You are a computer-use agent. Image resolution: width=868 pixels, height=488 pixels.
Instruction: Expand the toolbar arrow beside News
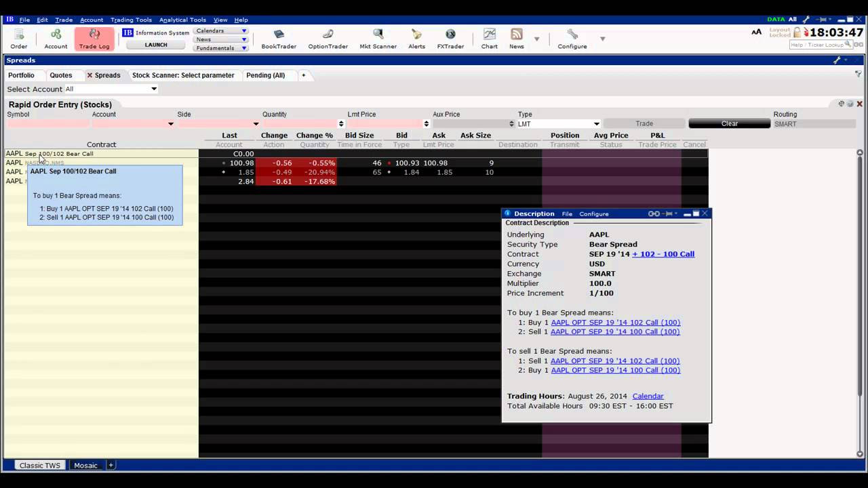click(536, 39)
